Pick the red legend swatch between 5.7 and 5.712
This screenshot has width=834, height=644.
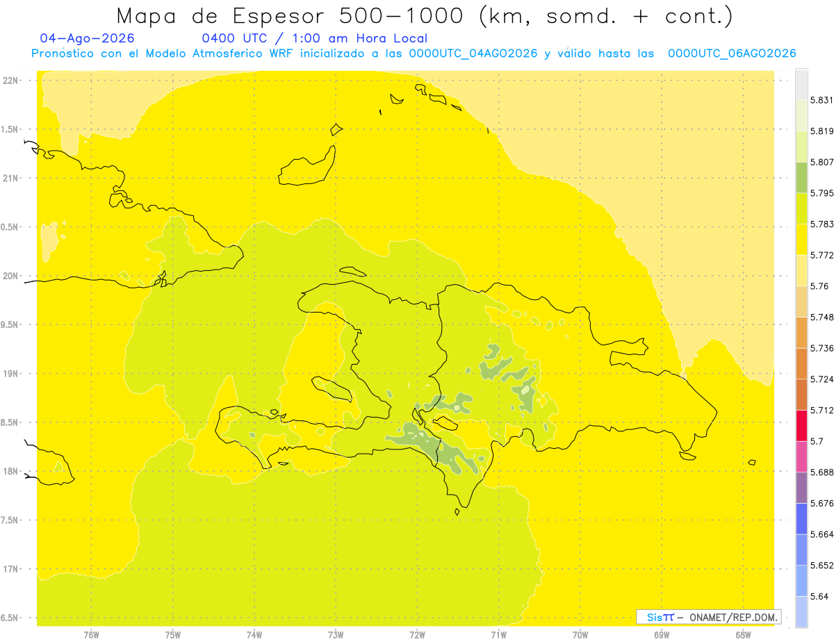coord(801,425)
